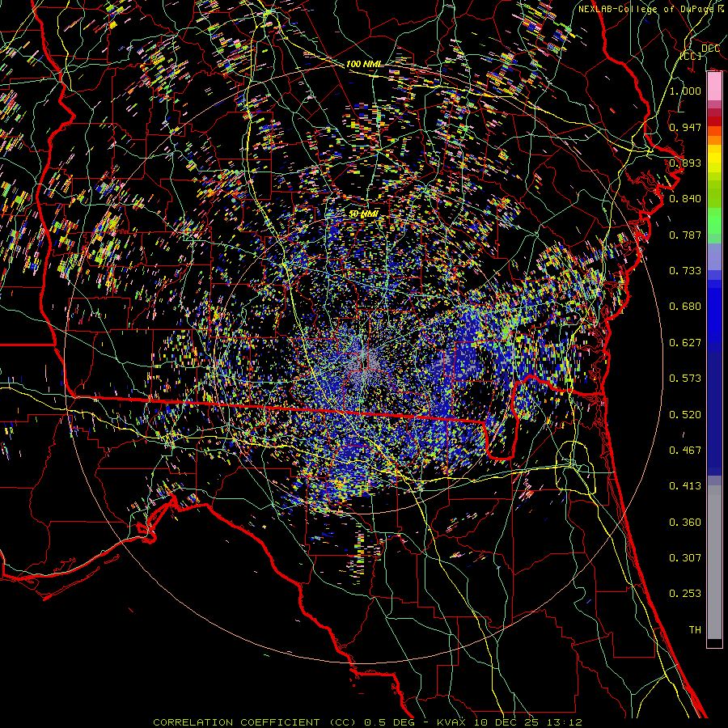Click the 0.573 scale value
Viewport: 728px width, 728px height.
685,378
